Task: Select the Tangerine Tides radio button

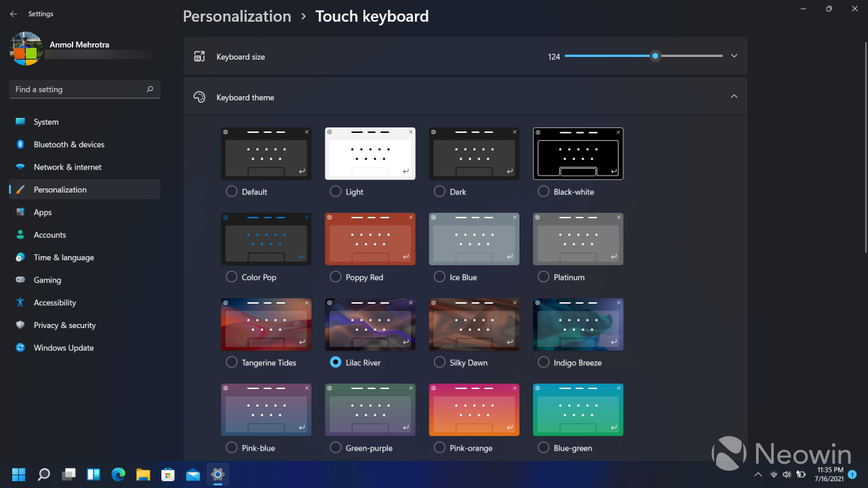Action: pos(231,363)
